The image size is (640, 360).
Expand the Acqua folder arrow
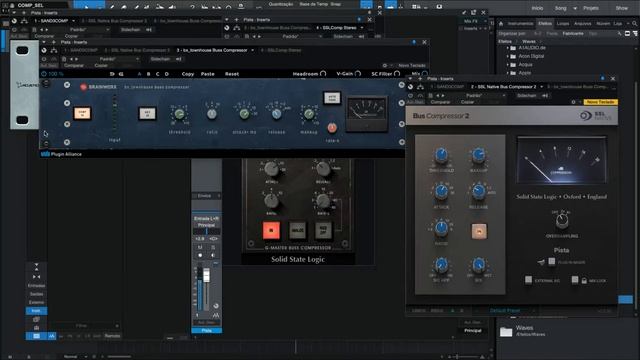(x=508, y=64)
